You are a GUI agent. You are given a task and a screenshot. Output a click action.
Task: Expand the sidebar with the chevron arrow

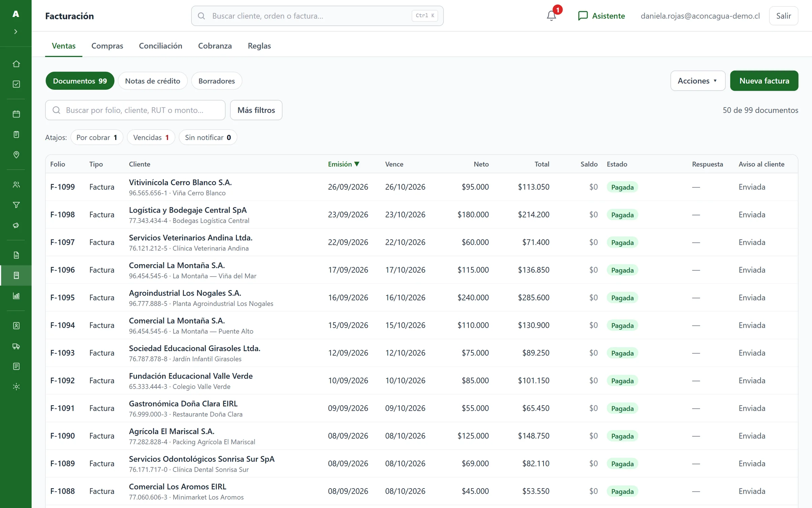[x=16, y=31]
